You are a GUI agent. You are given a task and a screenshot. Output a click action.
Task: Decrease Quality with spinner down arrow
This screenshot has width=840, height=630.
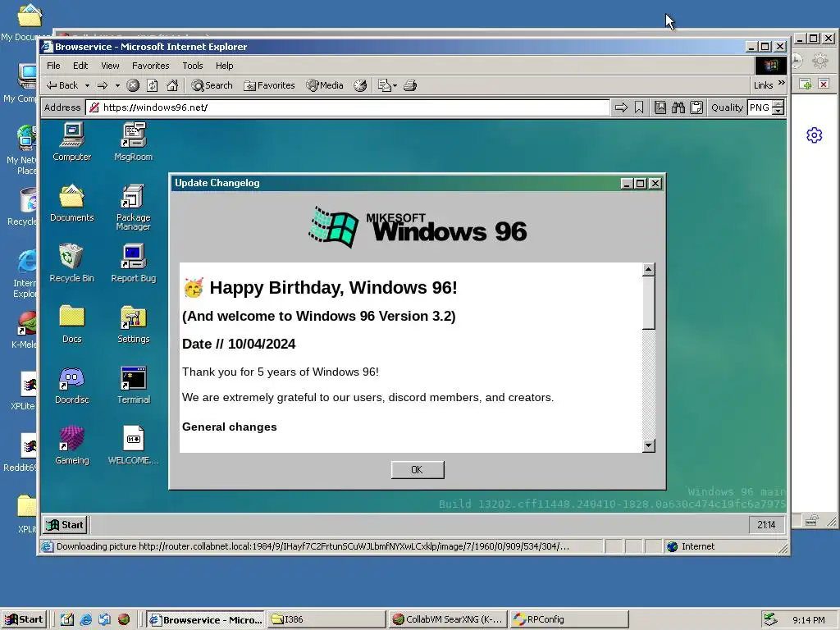tap(779, 111)
